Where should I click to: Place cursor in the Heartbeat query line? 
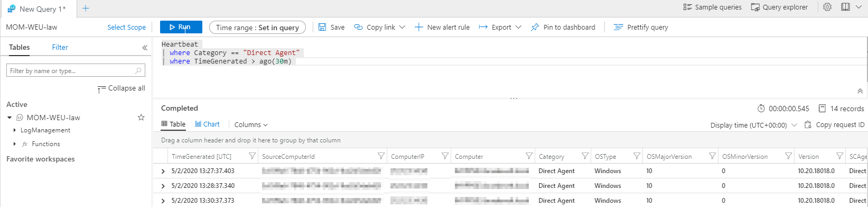pyautogui.click(x=180, y=44)
